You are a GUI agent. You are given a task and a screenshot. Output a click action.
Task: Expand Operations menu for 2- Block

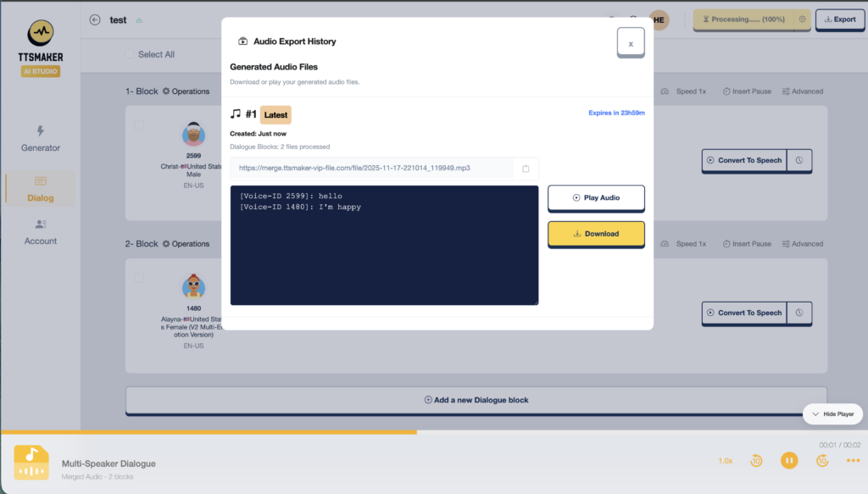(186, 244)
